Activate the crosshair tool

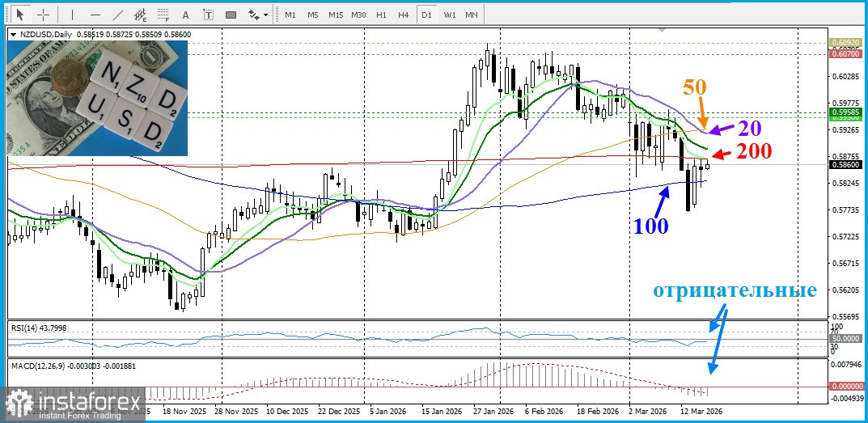pyautogui.click(x=44, y=15)
